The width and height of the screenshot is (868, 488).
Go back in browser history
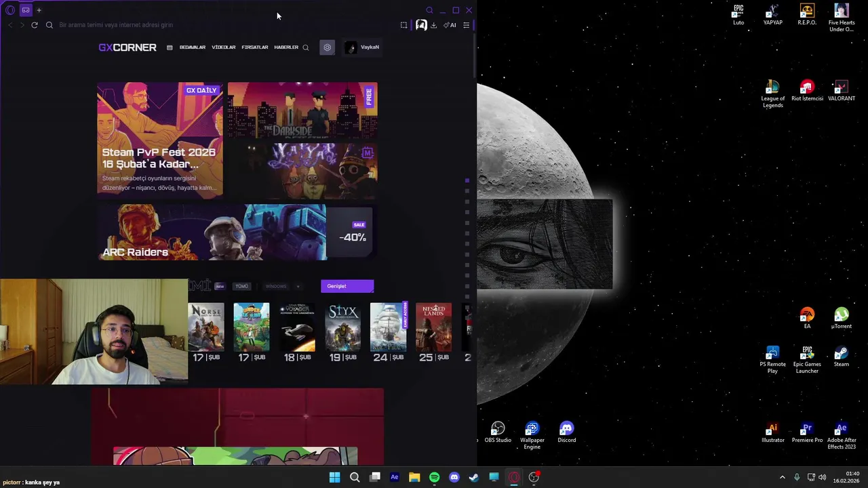pyautogui.click(x=10, y=25)
